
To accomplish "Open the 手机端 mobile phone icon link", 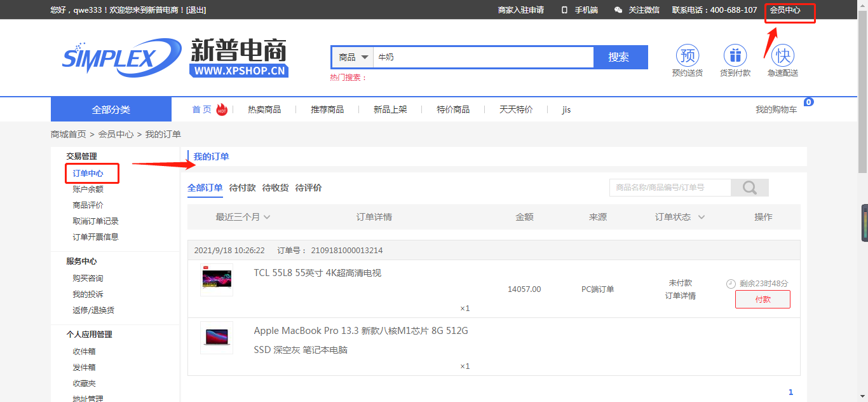I will (x=564, y=10).
